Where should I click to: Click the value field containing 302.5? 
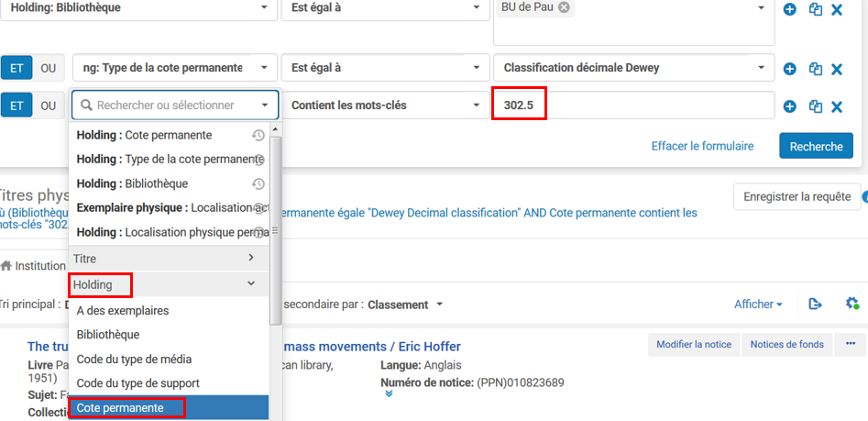pyautogui.click(x=632, y=105)
